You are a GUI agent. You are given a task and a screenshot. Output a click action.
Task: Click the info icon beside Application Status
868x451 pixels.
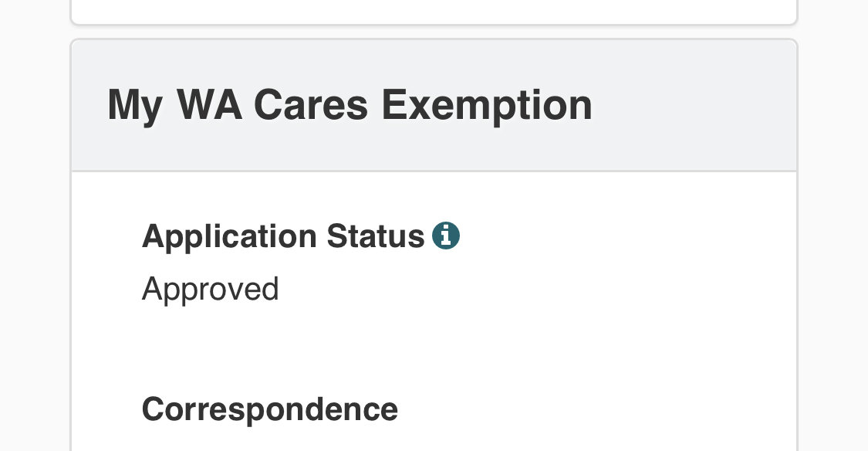click(446, 236)
